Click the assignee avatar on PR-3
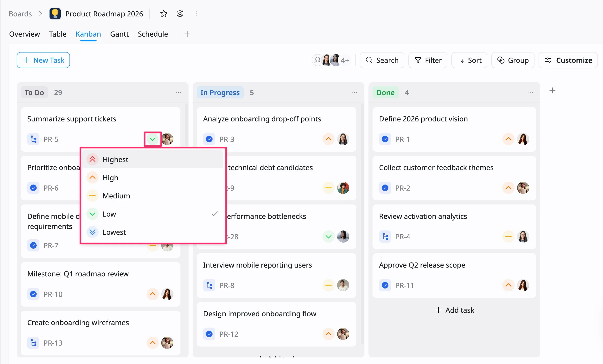 point(343,139)
